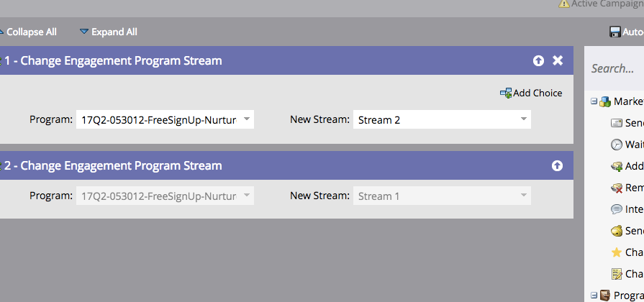Click Expand All steps
Image resolution: width=644 pixels, height=302 pixels.
click(x=109, y=32)
